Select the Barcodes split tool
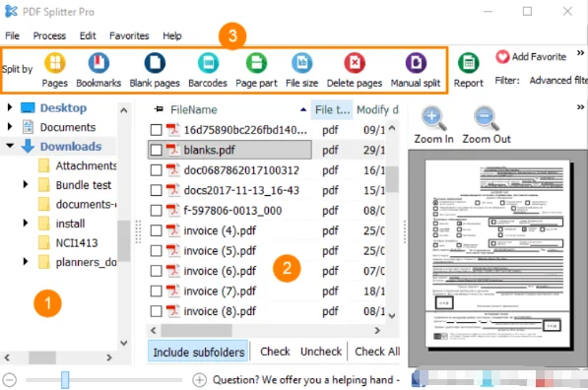This screenshot has width=588, height=390. point(208,63)
